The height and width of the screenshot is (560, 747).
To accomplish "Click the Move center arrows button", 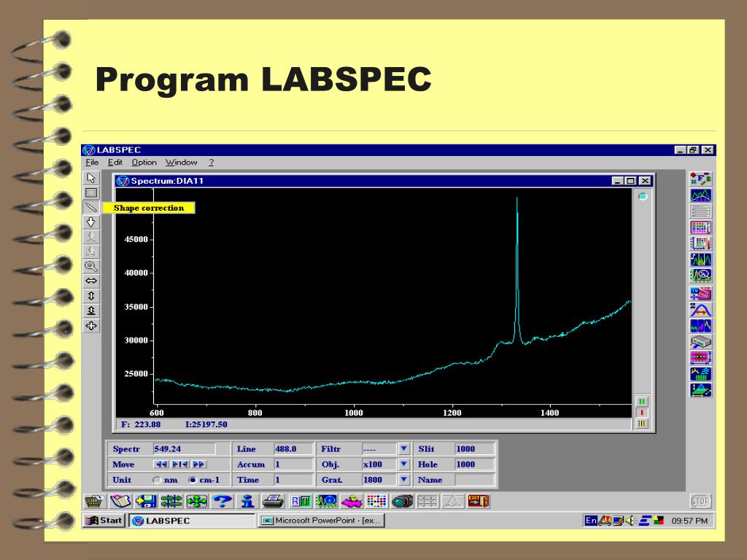I will pyautogui.click(x=180, y=464).
